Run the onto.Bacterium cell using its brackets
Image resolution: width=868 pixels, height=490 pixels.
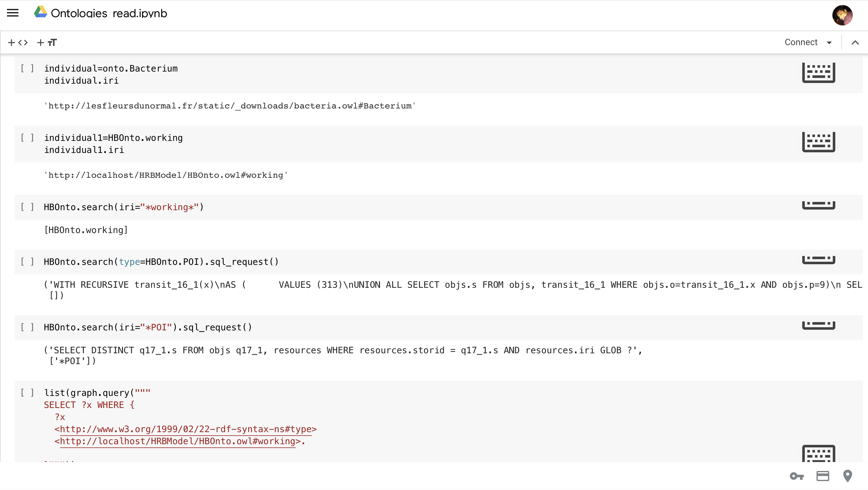(27, 68)
